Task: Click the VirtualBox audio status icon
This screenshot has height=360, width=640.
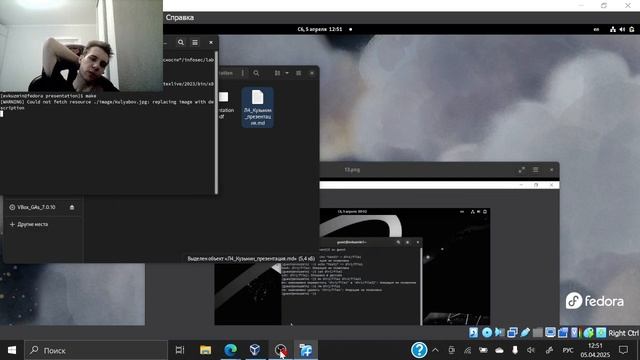Action: (x=500, y=333)
